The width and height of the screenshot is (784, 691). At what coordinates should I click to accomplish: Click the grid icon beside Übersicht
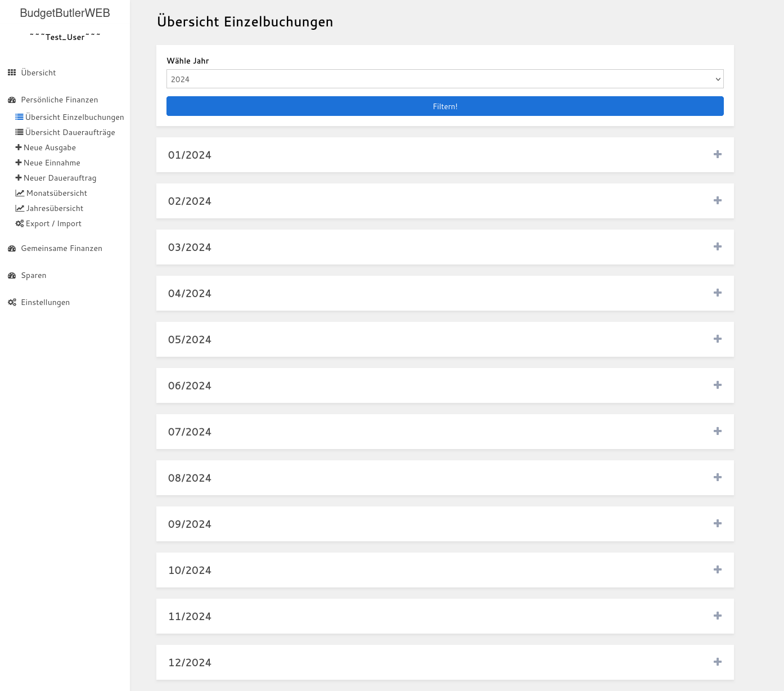pyautogui.click(x=12, y=73)
